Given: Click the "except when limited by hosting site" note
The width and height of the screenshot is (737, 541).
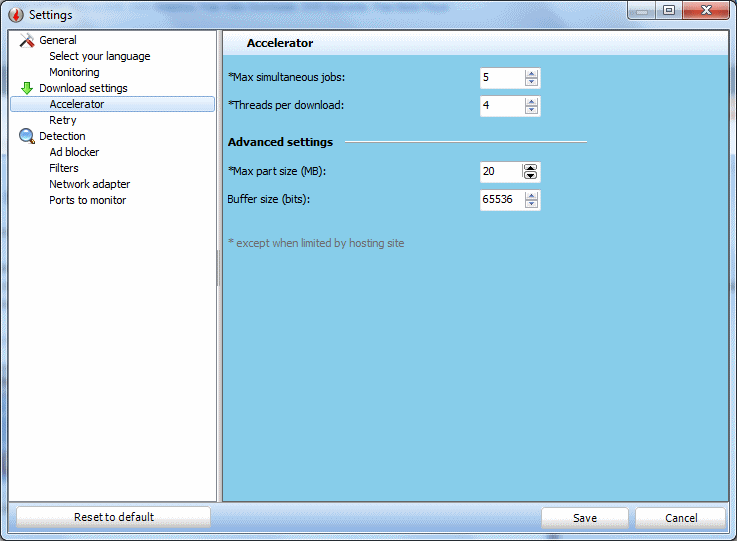Looking at the screenshot, I should point(316,243).
